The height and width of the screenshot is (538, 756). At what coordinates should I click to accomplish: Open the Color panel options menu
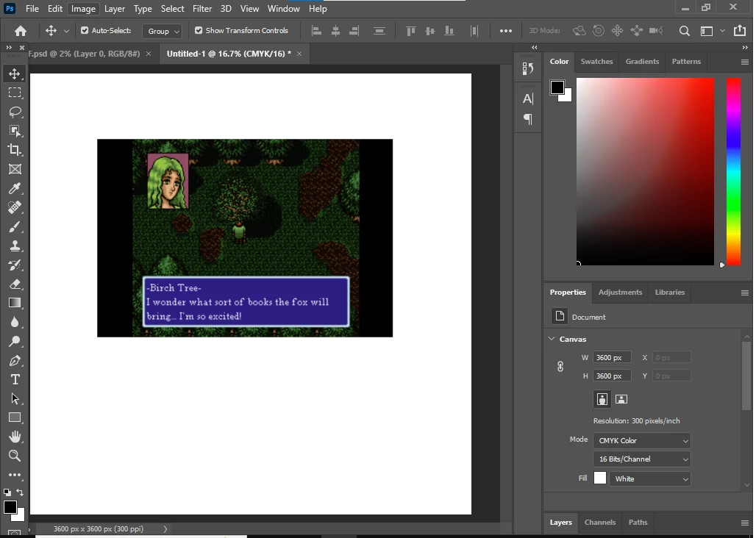click(744, 62)
